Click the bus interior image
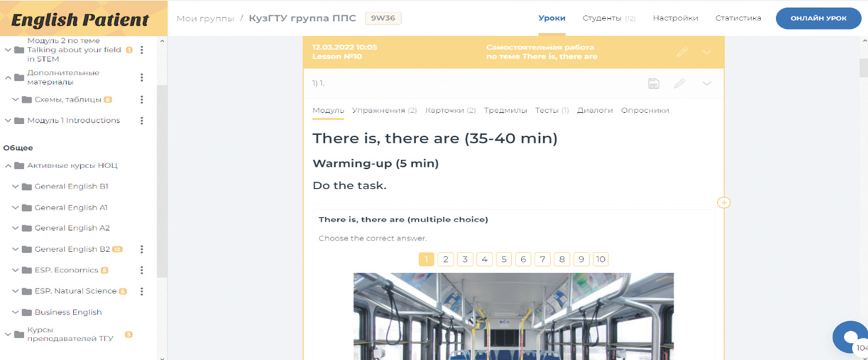This screenshot has height=360, width=868. pyautogui.click(x=513, y=315)
